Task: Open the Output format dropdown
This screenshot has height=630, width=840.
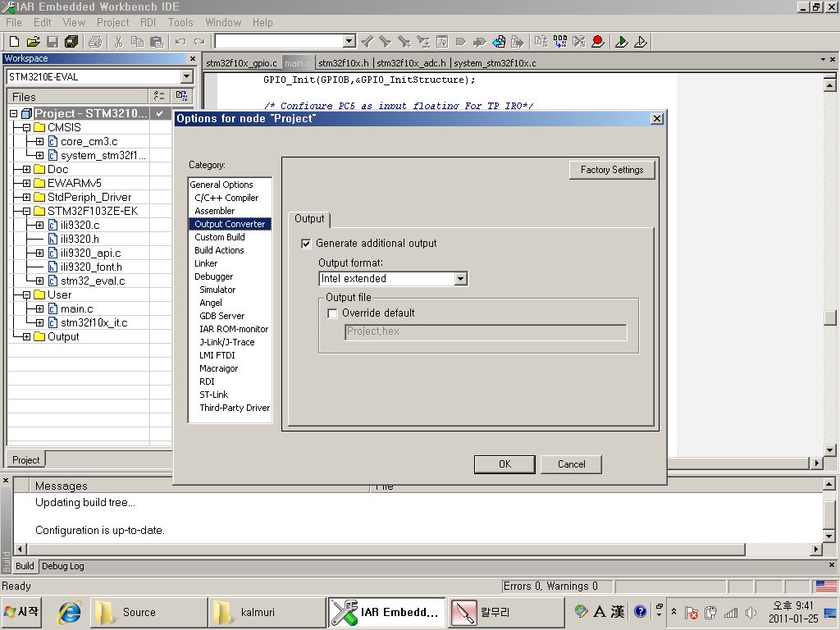Action: coord(460,279)
